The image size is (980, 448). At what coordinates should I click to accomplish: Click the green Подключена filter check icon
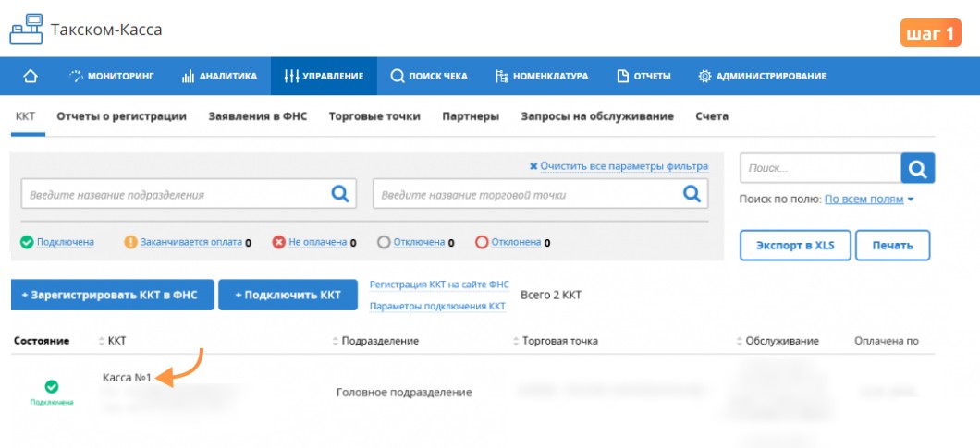click(x=27, y=242)
